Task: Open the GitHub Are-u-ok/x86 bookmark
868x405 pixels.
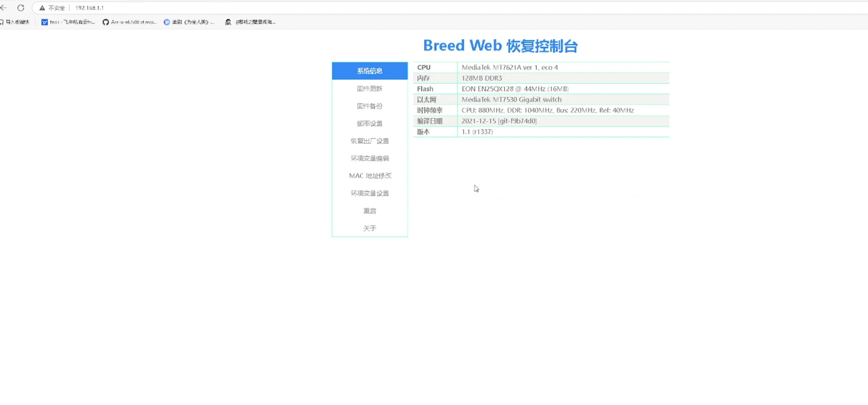Action: pyautogui.click(x=130, y=22)
